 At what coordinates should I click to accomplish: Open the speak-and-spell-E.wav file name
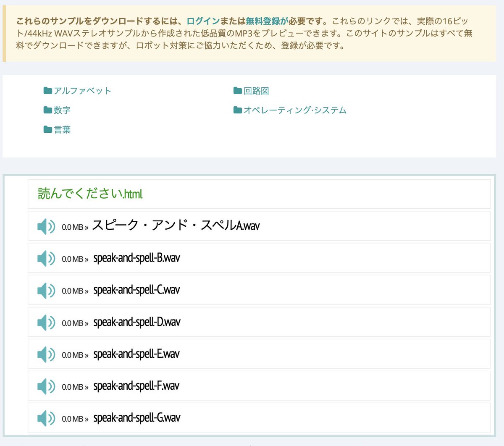136,354
